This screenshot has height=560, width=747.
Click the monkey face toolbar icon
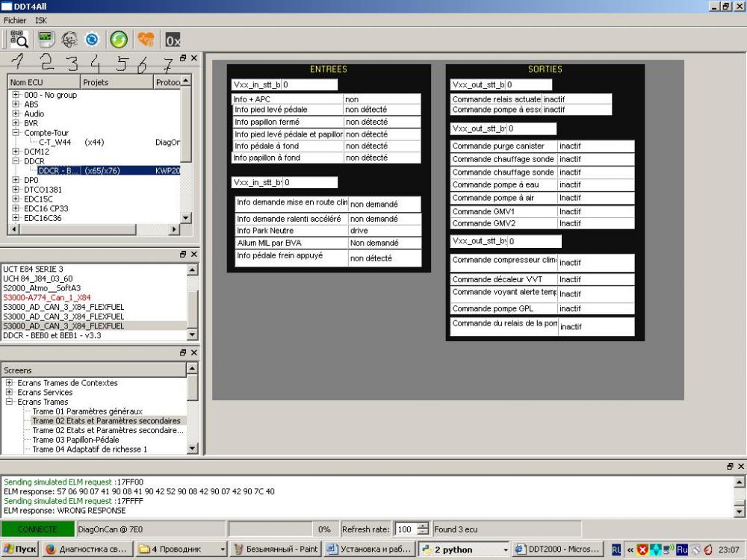coord(69,39)
